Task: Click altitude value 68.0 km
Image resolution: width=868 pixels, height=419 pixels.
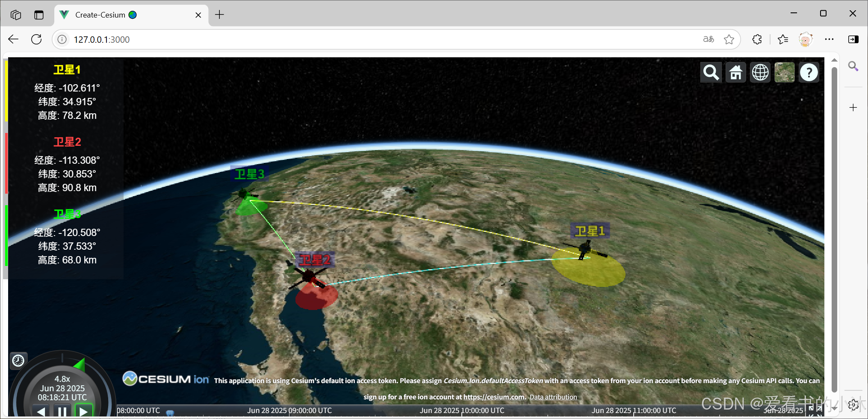Action: click(x=80, y=260)
